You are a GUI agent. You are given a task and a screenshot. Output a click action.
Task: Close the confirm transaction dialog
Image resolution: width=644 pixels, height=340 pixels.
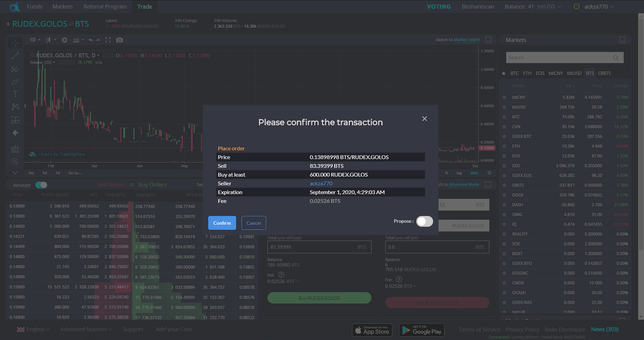[x=424, y=119]
